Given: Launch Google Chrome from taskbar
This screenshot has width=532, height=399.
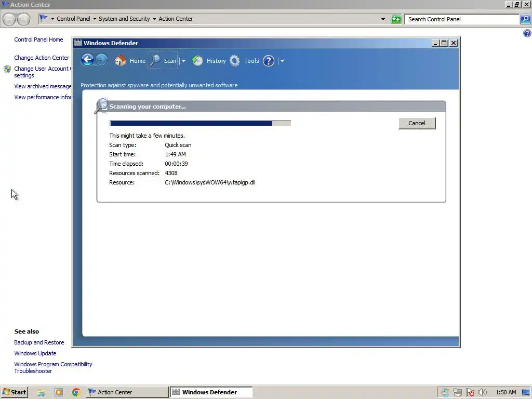Looking at the screenshot, I should (x=76, y=393).
